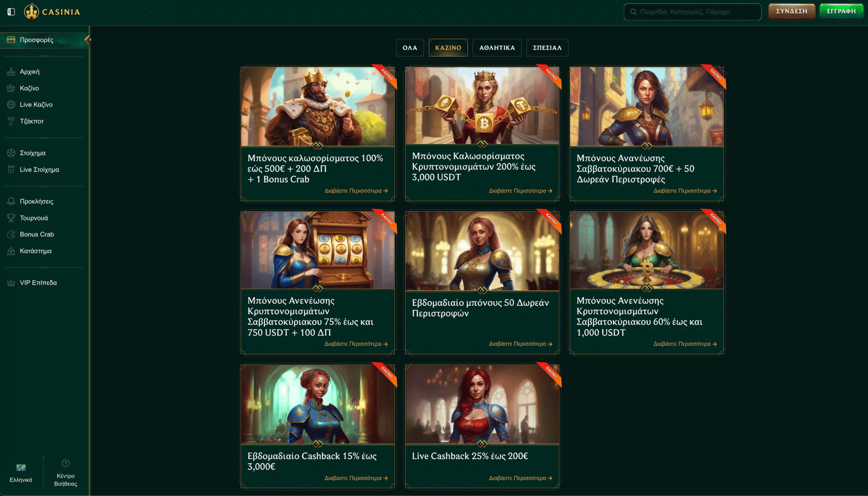Read more on weekly Cashback 15% card
This screenshot has width=868, height=496.
pos(356,478)
